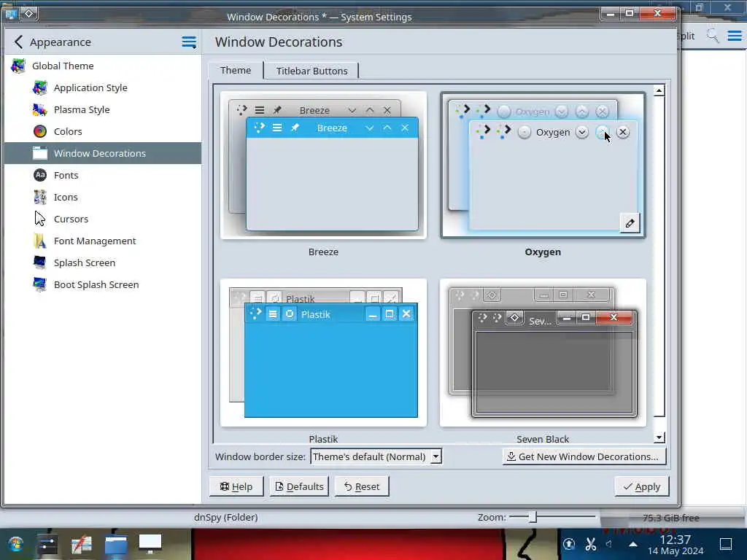The width and height of the screenshot is (747, 560).
Task: Click the show desktop button in tray
Action: [x=726, y=544]
